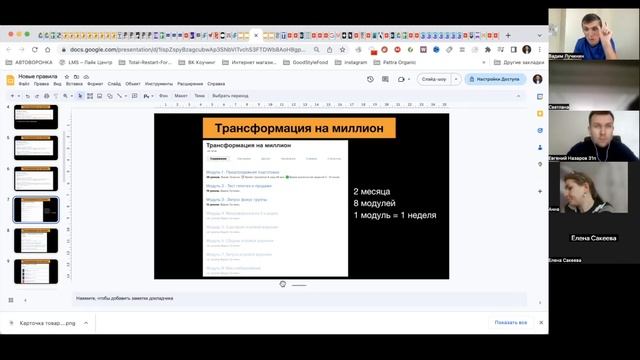Click the camera meeting icon
Viewport: 640px width, 360px height.
pyautogui.click(x=401, y=79)
